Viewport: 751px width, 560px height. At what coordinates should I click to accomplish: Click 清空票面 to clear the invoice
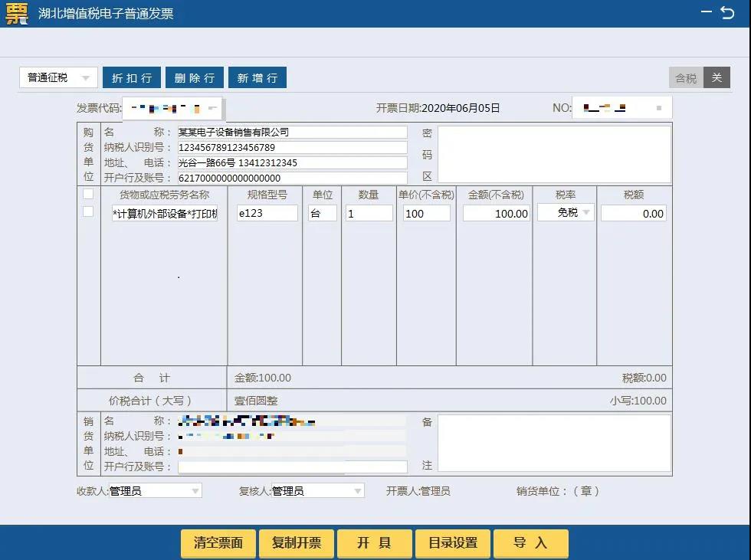(x=218, y=543)
